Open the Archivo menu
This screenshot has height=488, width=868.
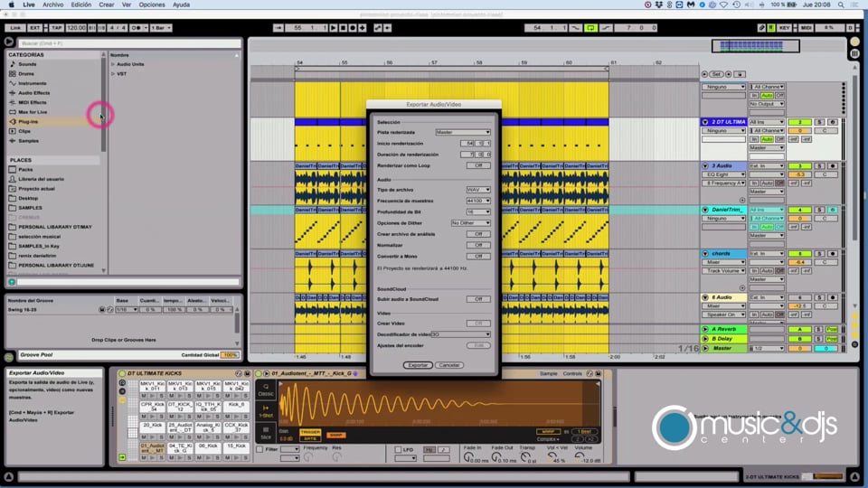[x=53, y=5]
